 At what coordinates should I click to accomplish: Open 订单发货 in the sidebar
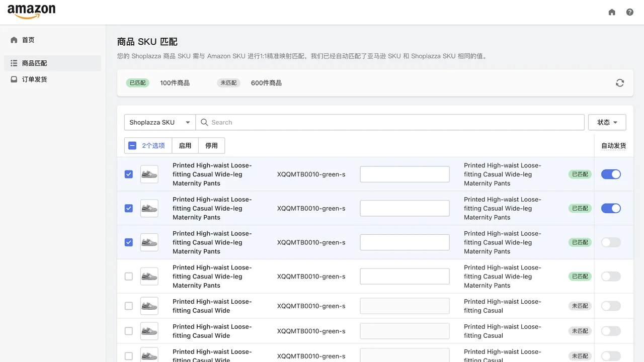[x=52, y=79]
